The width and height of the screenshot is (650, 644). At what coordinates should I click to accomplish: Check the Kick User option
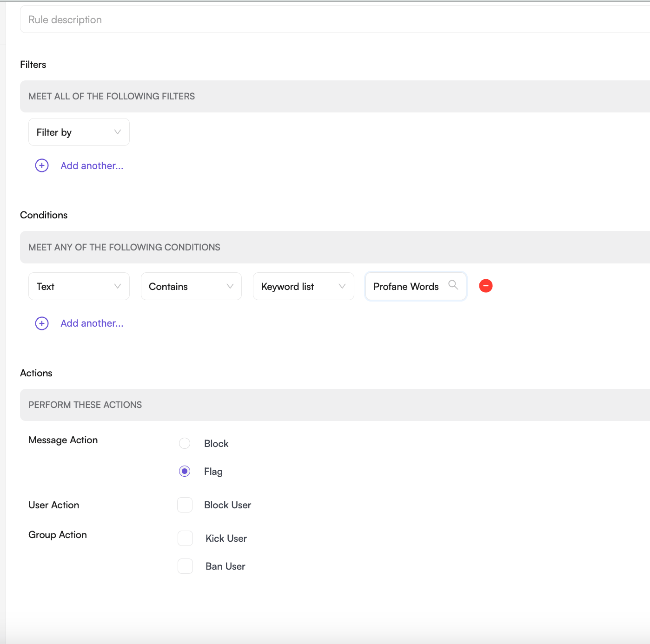[185, 538]
